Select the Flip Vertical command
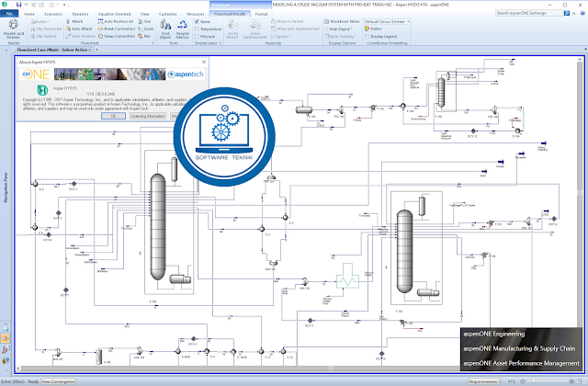 (x=43, y=37)
